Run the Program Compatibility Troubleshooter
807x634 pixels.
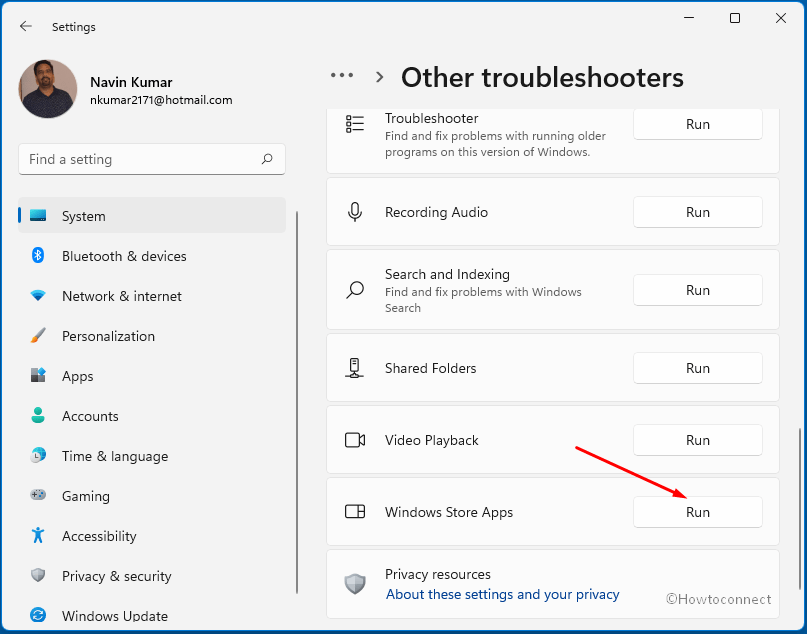[x=697, y=125]
